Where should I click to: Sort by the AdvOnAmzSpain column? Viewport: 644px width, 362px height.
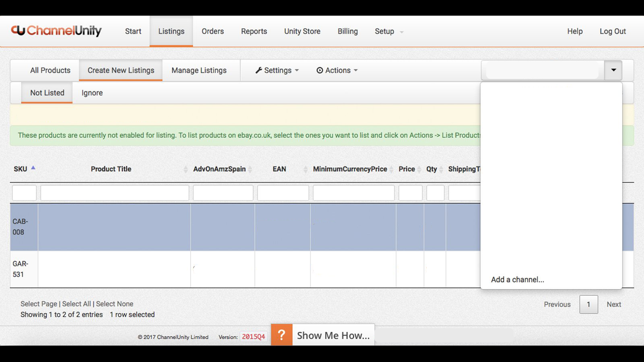click(219, 169)
